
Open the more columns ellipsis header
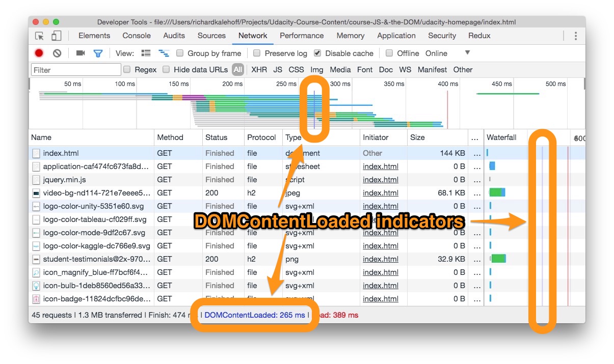click(x=476, y=137)
